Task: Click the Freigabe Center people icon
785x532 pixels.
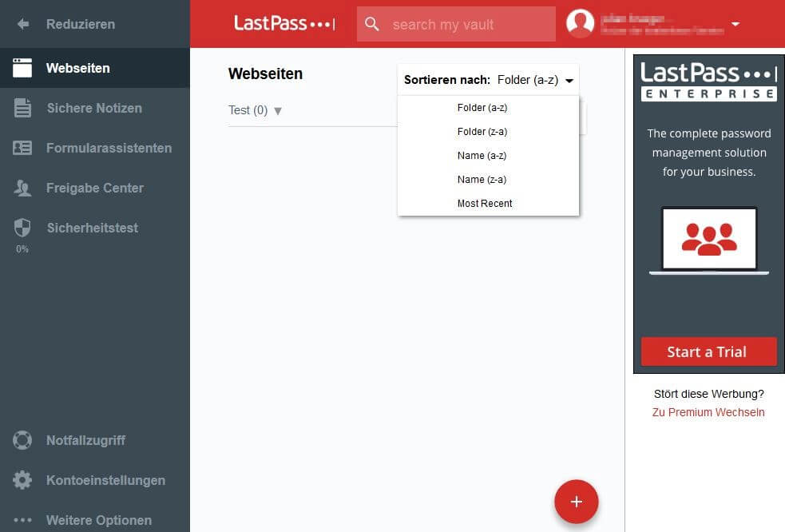Action: (22, 188)
